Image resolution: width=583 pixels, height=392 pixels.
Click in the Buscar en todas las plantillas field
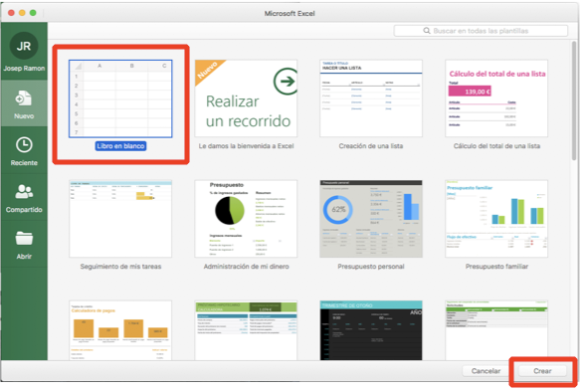click(481, 31)
